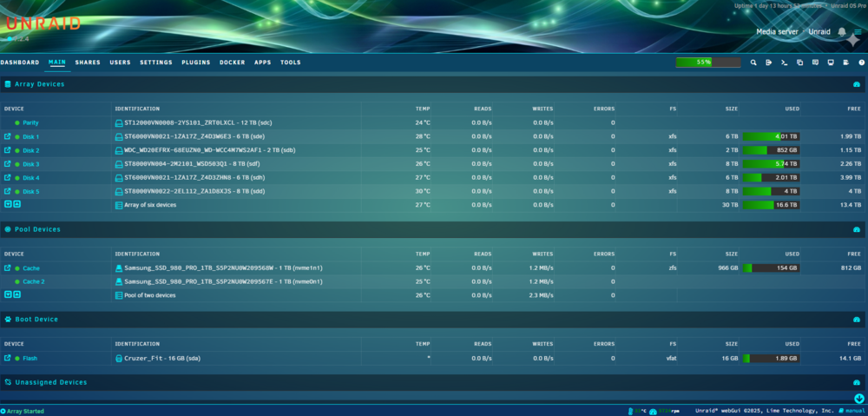The image size is (868, 416).
Task: Browse Disk 3 using its open icon
Action: point(8,164)
